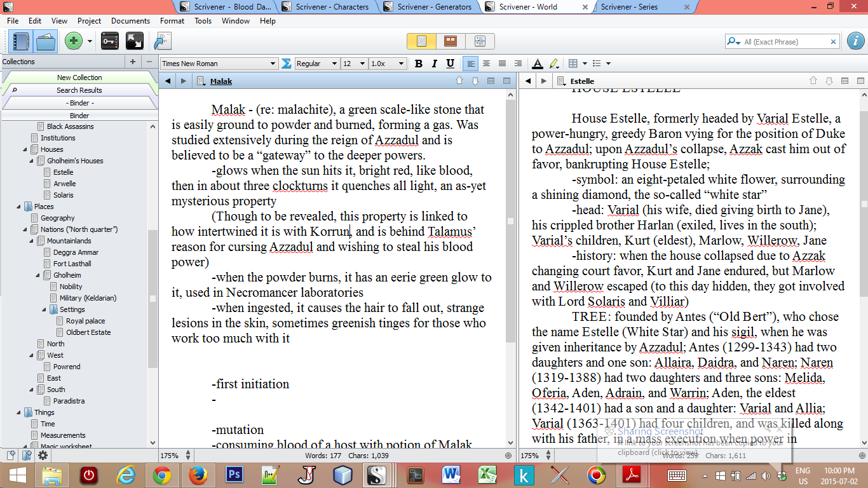The image size is (868, 488).
Task: Open the Compile document icon
Action: coord(163,41)
